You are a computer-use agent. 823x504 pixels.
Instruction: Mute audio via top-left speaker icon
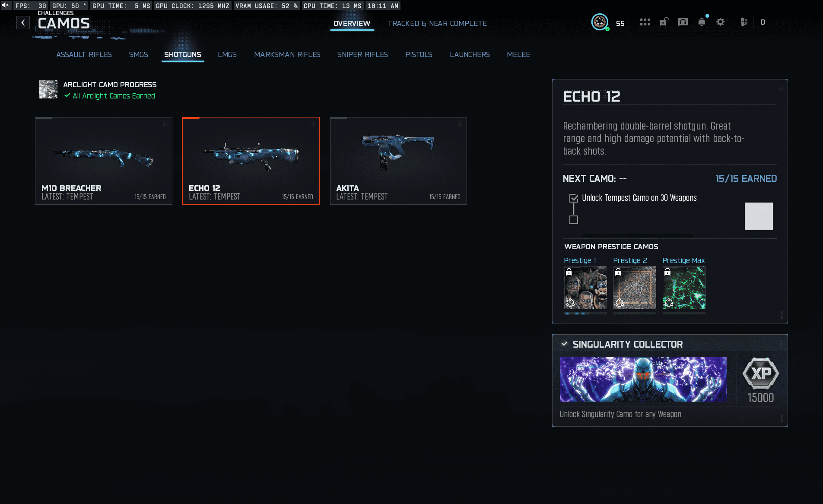6,6
